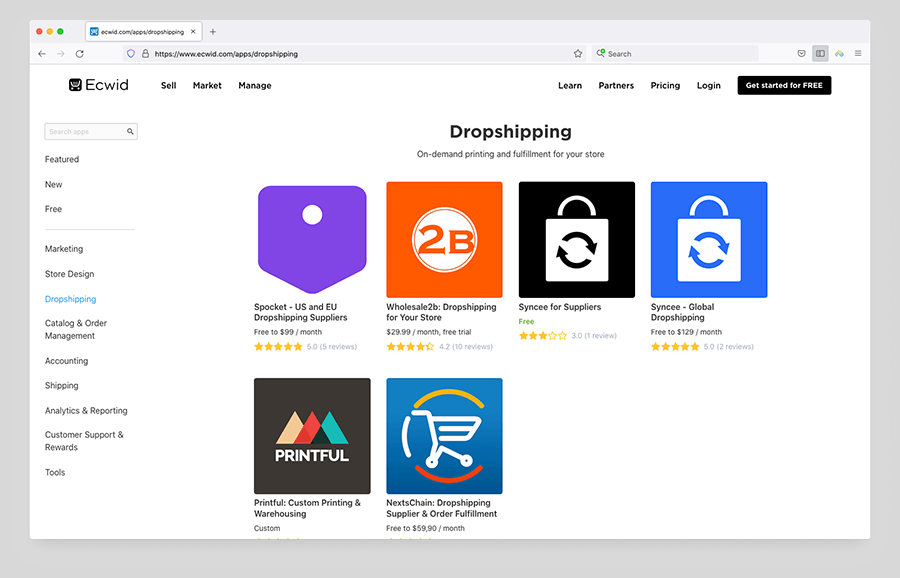The width and height of the screenshot is (900, 578).
Task: Open the blue Syncee Global Dropshipping icon
Action: pos(709,239)
